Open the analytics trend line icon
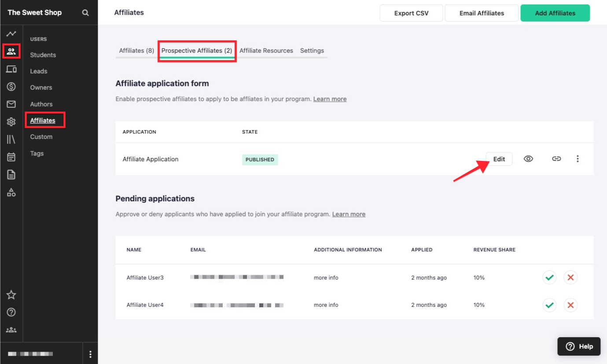This screenshot has width=607, height=364. [x=11, y=34]
